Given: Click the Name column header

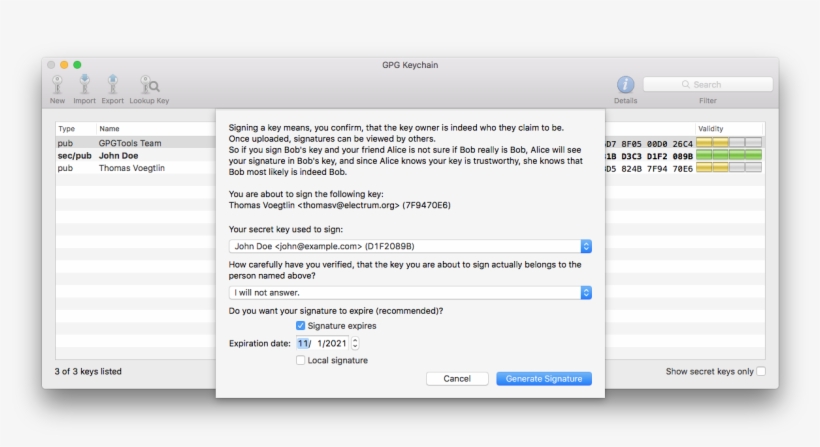Looking at the screenshot, I should click(110, 129).
